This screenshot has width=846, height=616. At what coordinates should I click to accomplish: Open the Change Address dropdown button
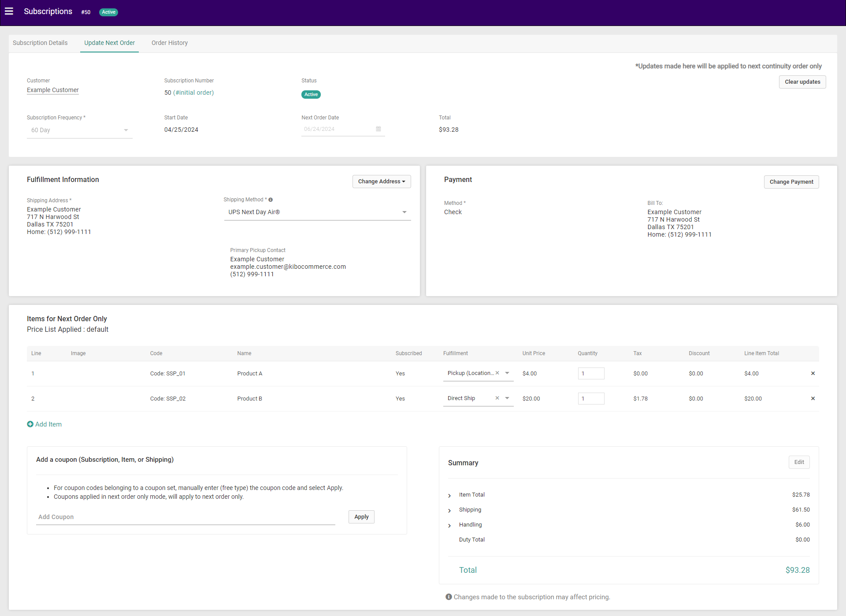(x=381, y=182)
